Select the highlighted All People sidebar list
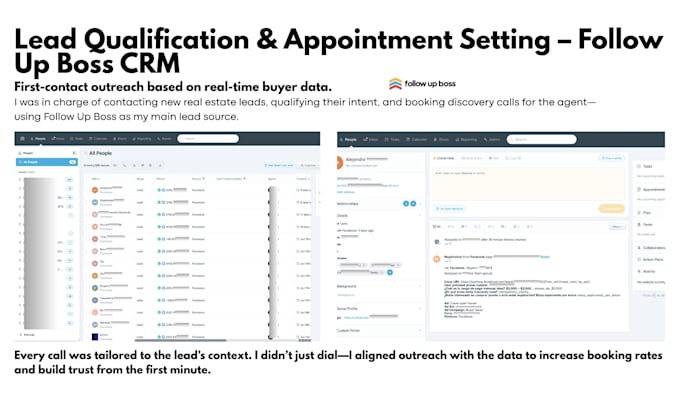680x411 pixels. coord(46,162)
